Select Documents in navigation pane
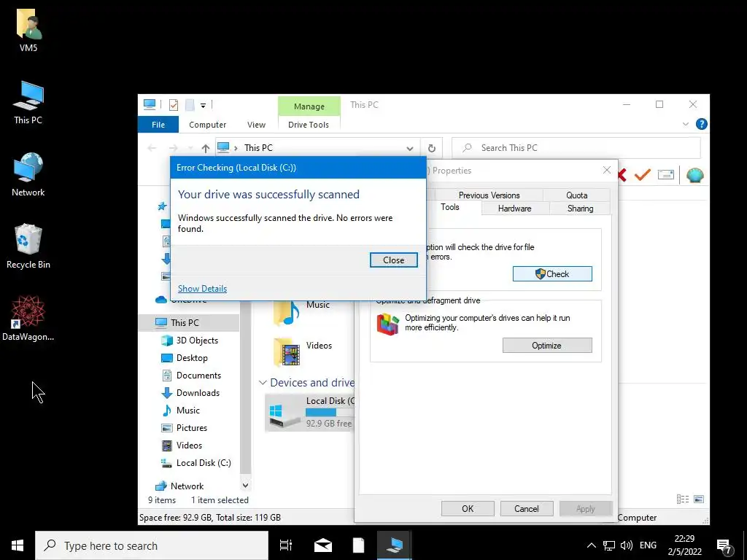 [198, 376]
